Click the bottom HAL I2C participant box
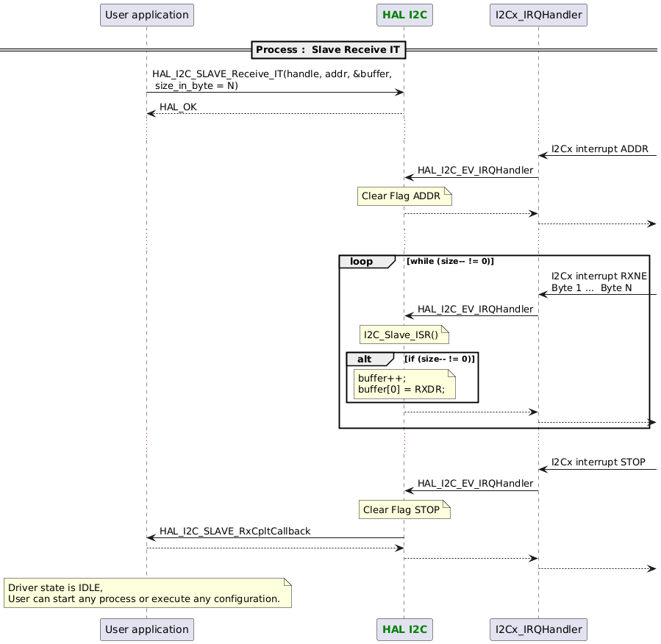 tap(404, 629)
